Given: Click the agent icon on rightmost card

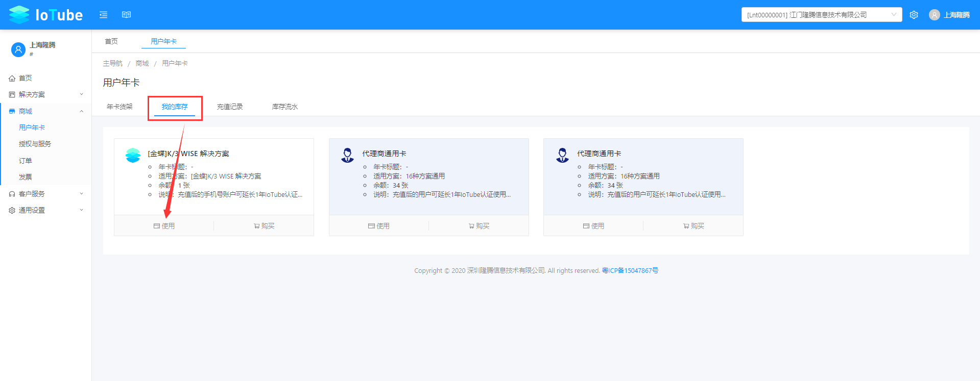Looking at the screenshot, I should (x=562, y=155).
